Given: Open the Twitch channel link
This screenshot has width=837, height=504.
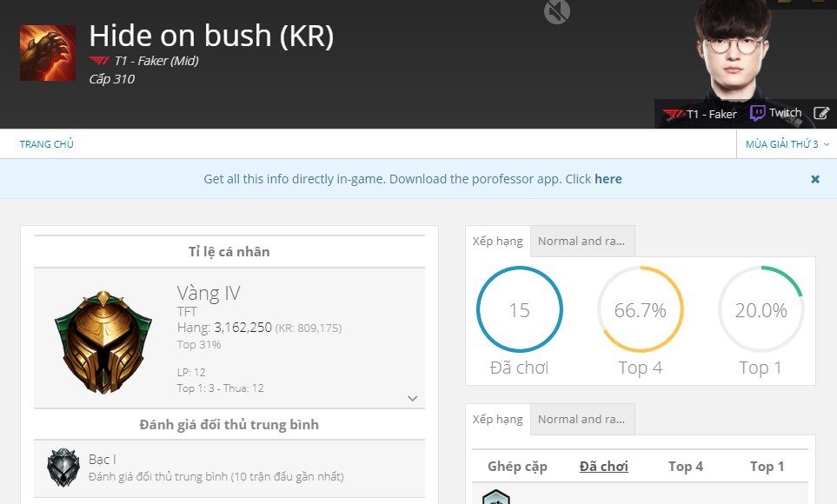Looking at the screenshot, I should [x=775, y=113].
